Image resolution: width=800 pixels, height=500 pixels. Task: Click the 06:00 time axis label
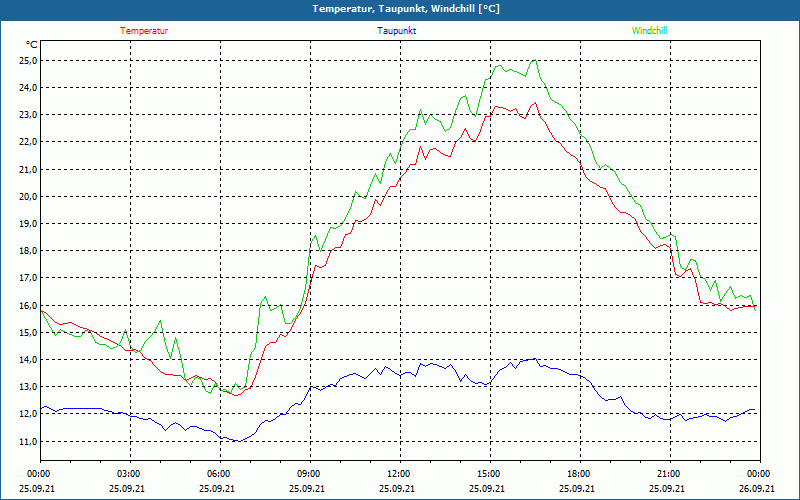[x=219, y=474]
